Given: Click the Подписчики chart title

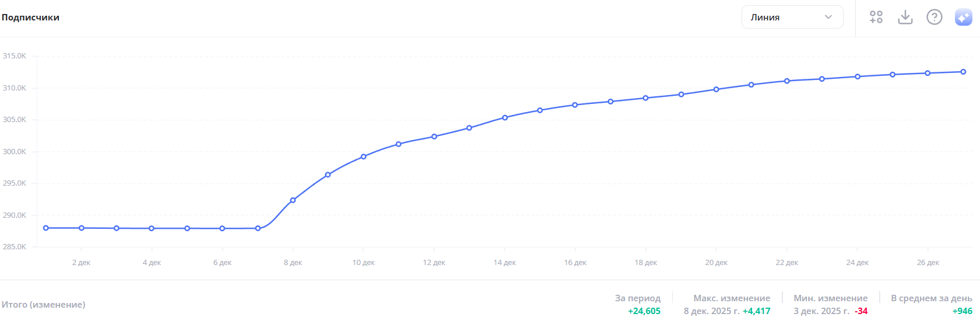Looking at the screenshot, I should 30,18.
